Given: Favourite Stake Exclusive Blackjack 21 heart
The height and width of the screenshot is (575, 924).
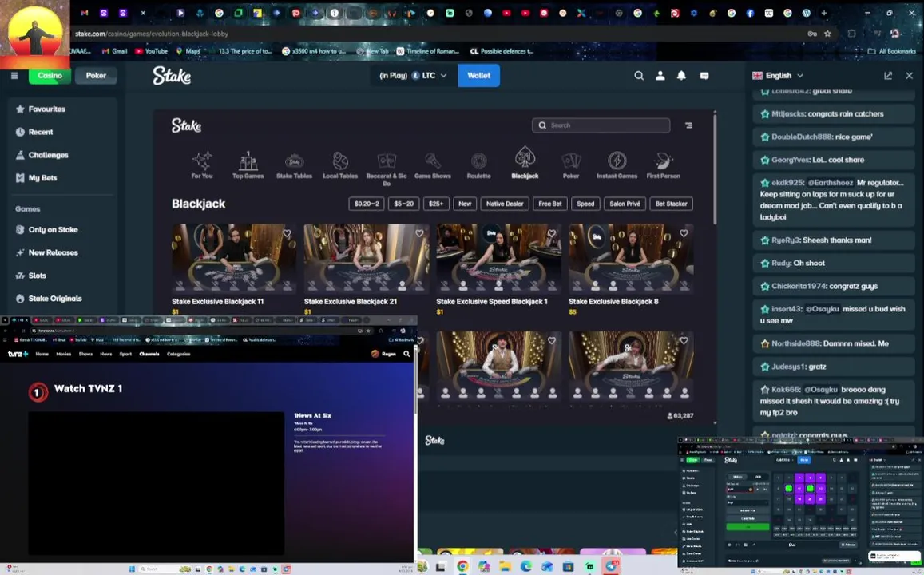Looking at the screenshot, I should pos(419,233).
